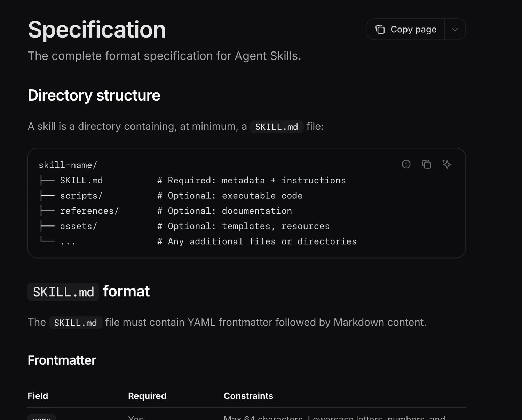Select the scripts/ entry in directory tree
Image resolution: width=522 pixels, height=420 pixels.
point(81,196)
